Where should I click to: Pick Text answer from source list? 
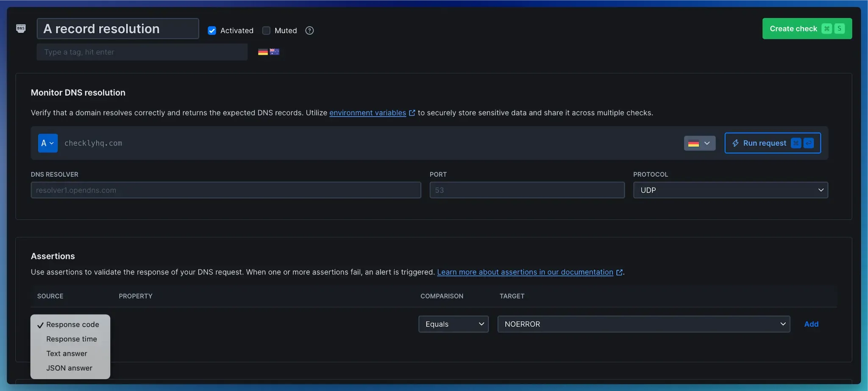pos(67,354)
